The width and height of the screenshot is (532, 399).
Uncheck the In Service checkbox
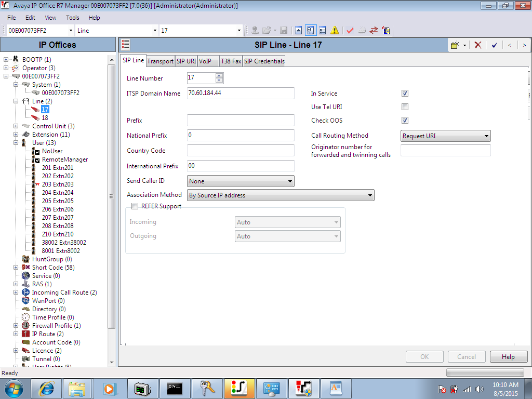[405, 94]
